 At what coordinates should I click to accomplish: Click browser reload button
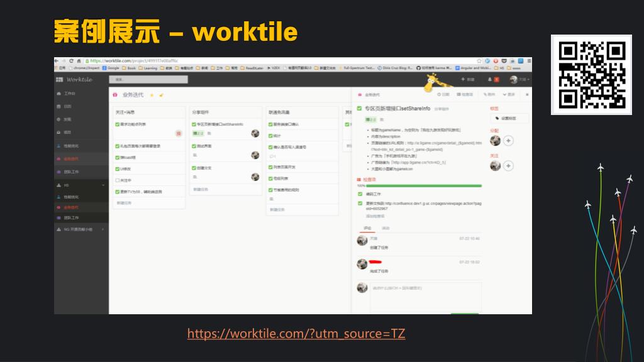click(x=71, y=61)
